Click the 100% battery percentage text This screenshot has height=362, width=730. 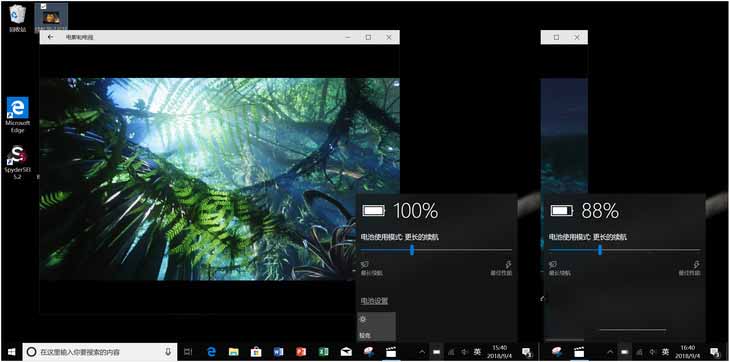[415, 211]
